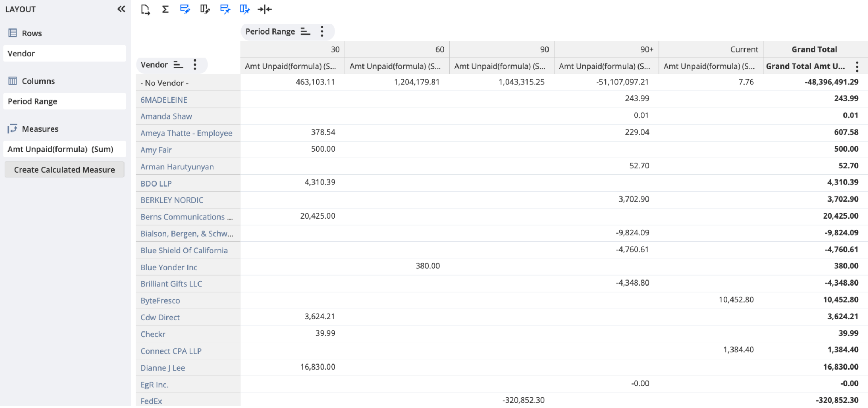Open the Amanda Shaw vendor link

coord(166,116)
